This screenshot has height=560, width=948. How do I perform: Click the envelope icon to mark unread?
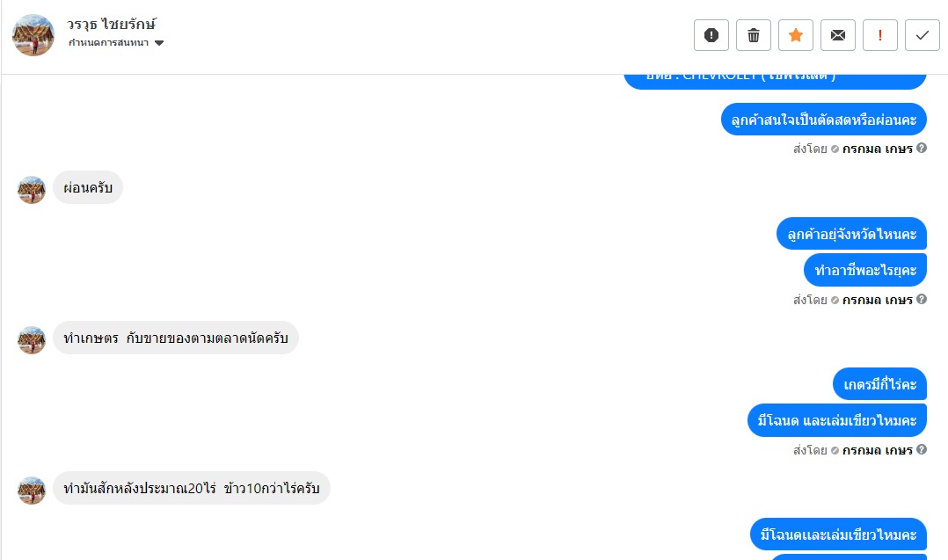tap(838, 35)
